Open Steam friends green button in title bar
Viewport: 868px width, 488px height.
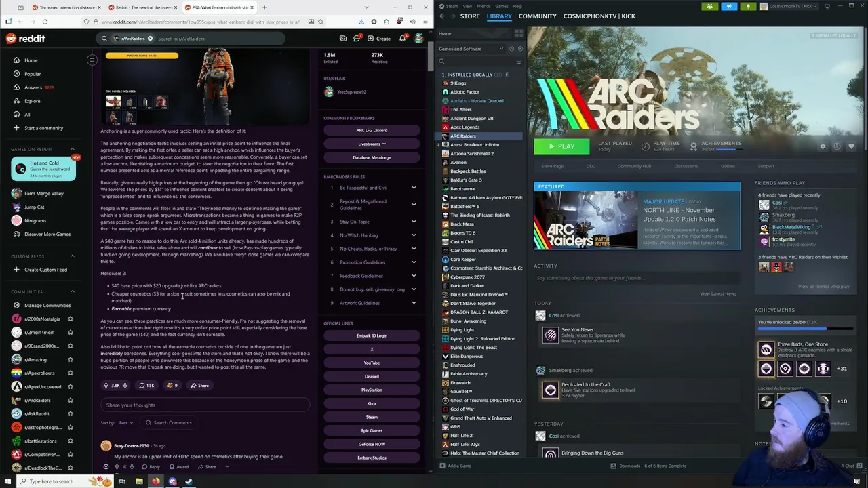click(x=709, y=6)
